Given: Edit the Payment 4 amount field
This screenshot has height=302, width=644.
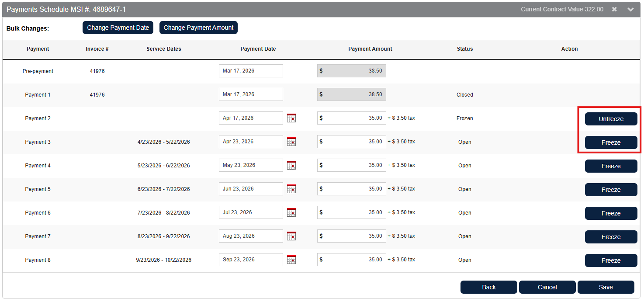Looking at the screenshot, I should click(x=354, y=165).
